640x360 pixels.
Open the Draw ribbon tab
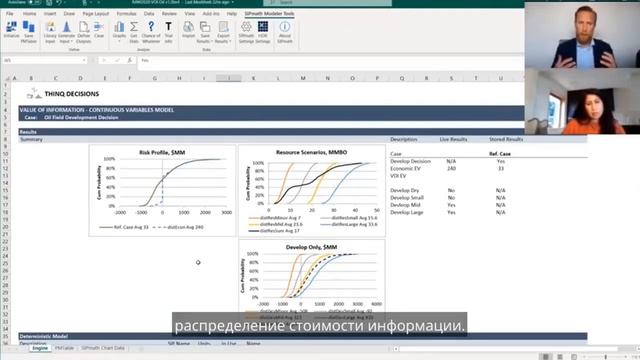tap(69, 13)
